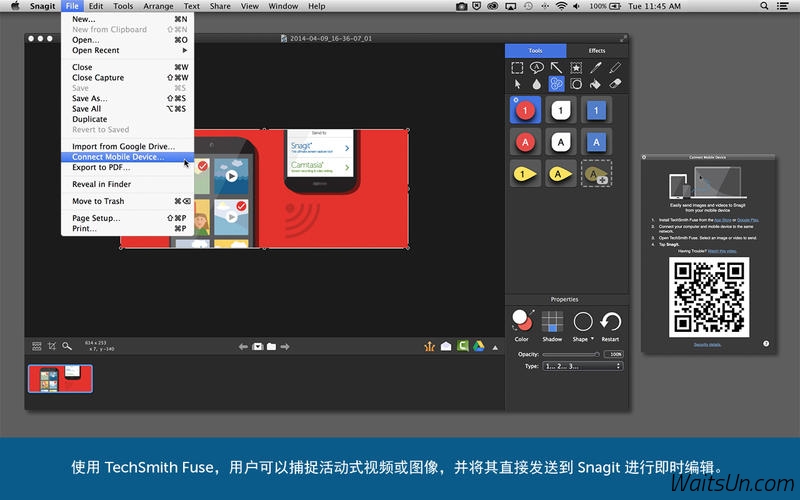Choose Print menu item
The width and height of the screenshot is (800, 500).
pyautogui.click(x=128, y=229)
